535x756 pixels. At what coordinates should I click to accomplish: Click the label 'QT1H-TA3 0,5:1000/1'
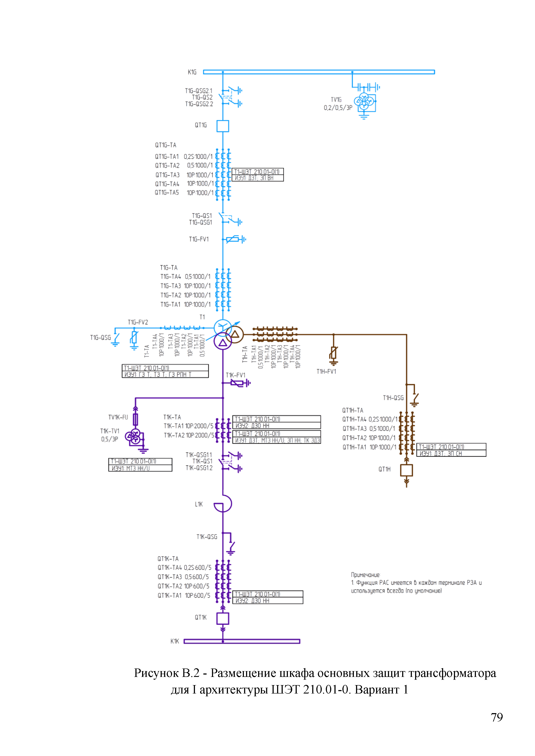(369, 428)
